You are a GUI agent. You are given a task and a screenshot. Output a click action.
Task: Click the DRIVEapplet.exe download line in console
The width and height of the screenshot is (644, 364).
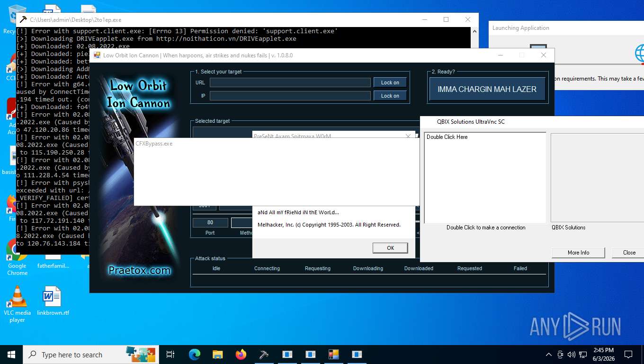pos(156,39)
